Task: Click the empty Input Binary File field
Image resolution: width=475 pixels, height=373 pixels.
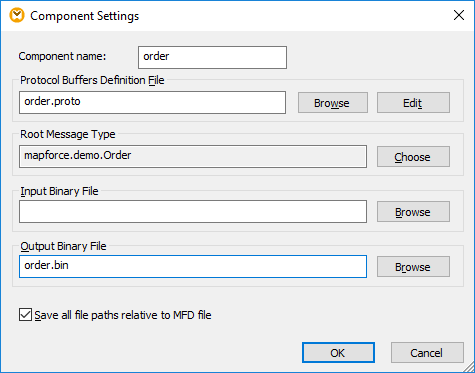Action: pyautogui.click(x=193, y=211)
